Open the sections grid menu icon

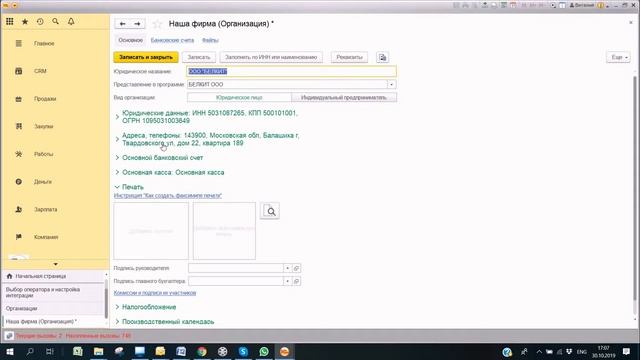coord(9,22)
